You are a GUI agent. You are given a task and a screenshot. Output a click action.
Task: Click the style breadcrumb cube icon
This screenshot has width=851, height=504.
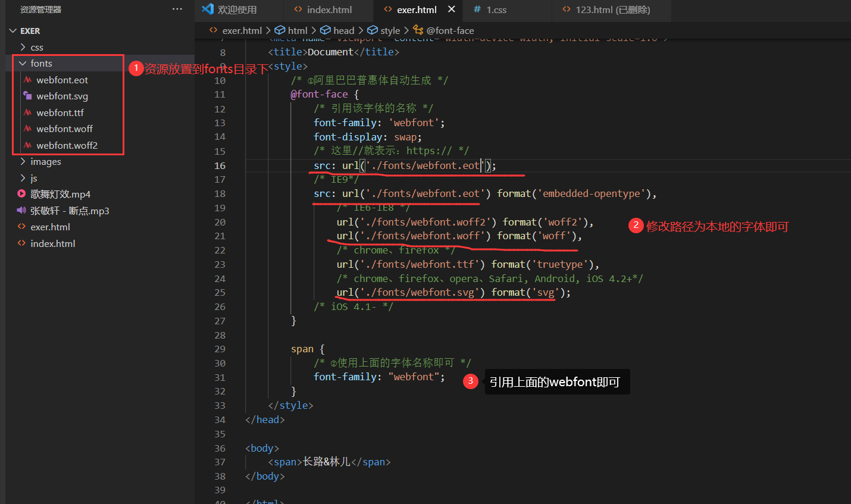pos(373,30)
